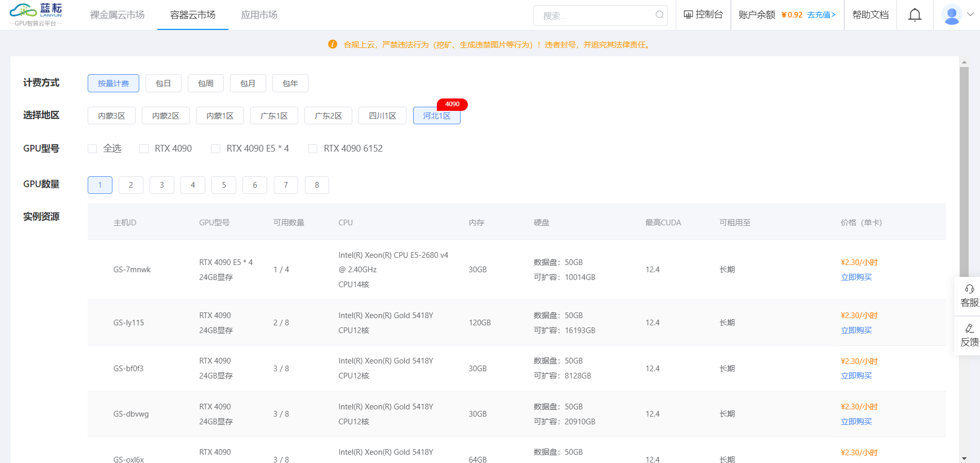Click 立即购买 for host GS-dbvwg
This screenshot has width=980, height=463.
point(856,422)
